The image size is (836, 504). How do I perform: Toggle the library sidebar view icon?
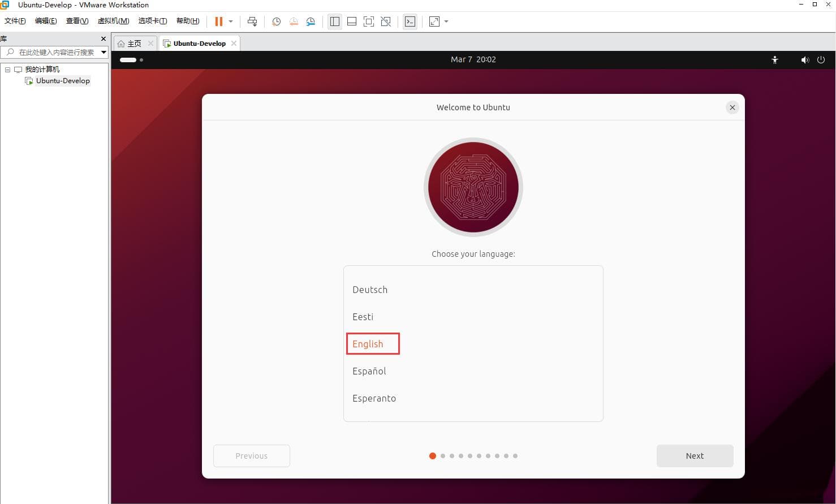point(335,21)
